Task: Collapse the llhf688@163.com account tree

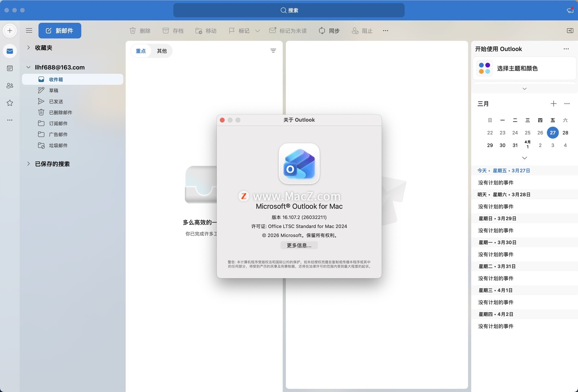Action: pyautogui.click(x=29, y=67)
